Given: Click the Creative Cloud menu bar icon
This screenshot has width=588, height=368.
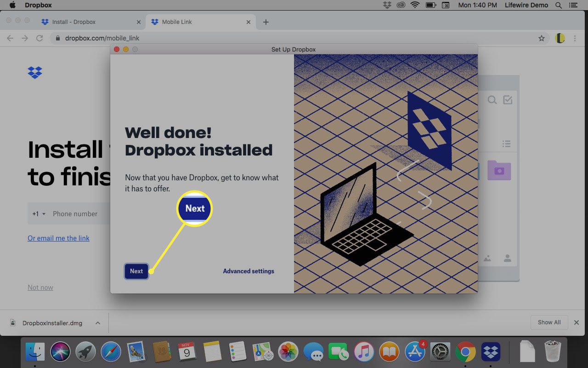Looking at the screenshot, I should pos(401,5).
